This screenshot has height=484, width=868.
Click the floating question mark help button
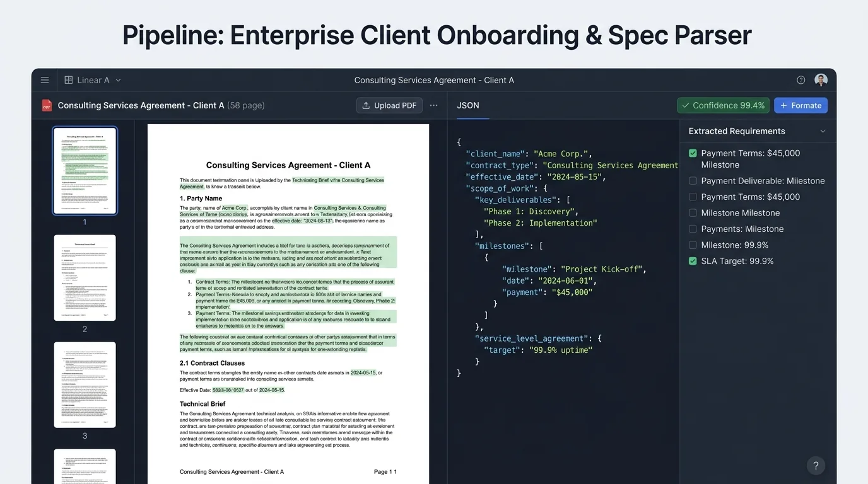(x=816, y=466)
